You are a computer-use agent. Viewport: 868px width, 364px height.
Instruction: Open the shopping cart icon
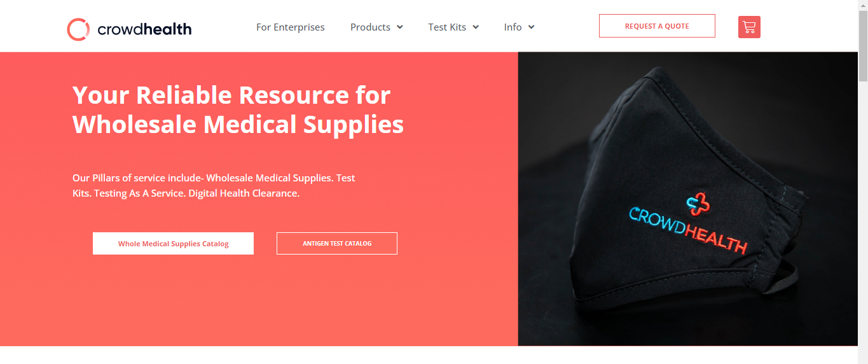click(749, 27)
